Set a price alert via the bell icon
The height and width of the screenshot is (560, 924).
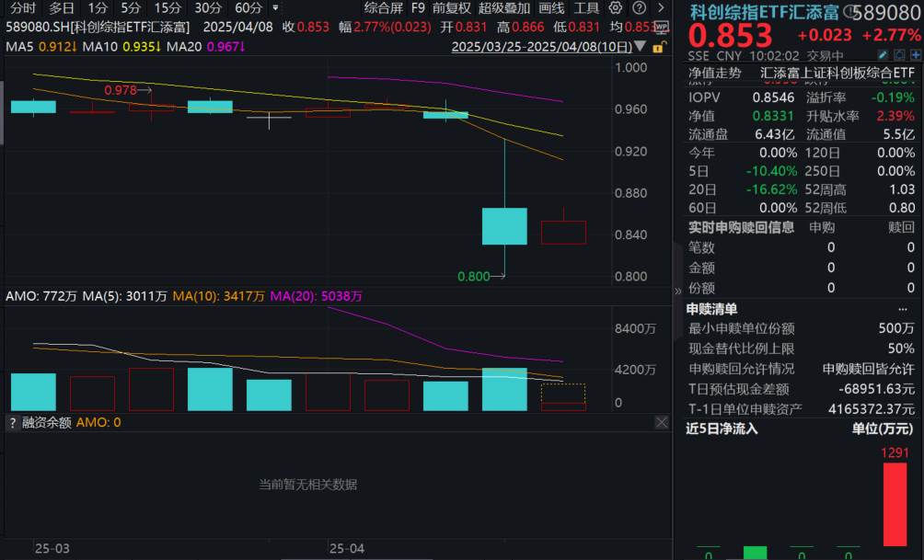coord(899,53)
